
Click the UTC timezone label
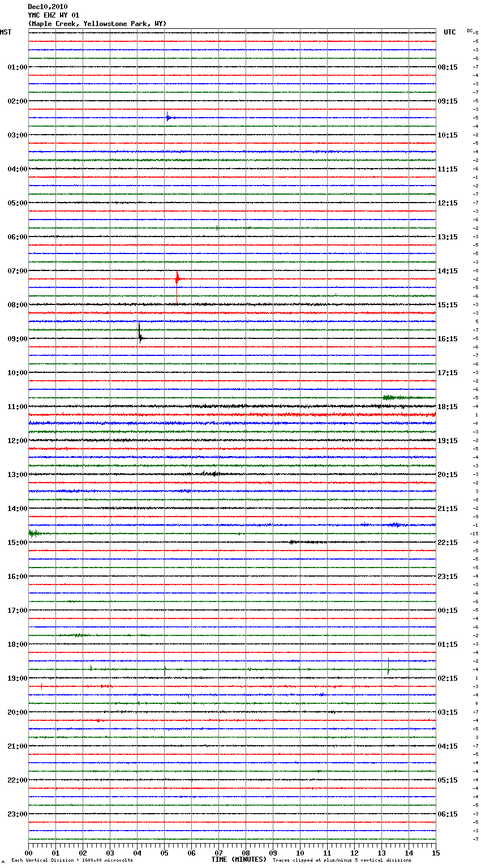pyautogui.click(x=449, y=32)
